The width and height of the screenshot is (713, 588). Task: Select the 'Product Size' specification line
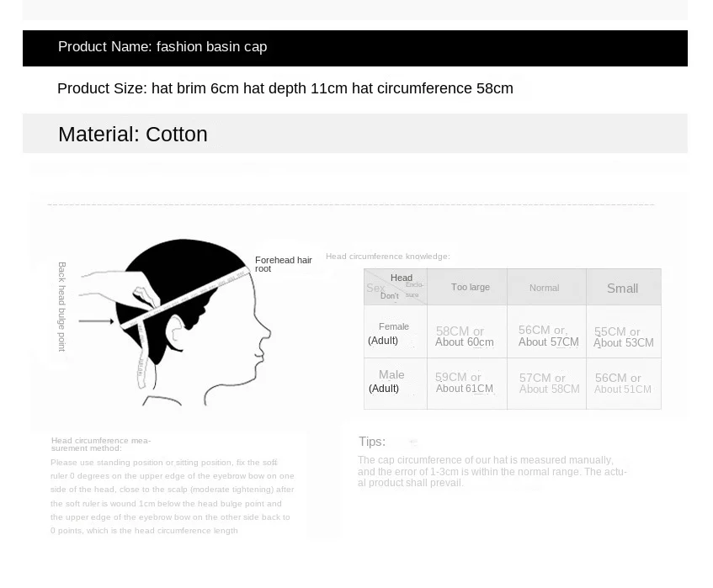(285, 88)
